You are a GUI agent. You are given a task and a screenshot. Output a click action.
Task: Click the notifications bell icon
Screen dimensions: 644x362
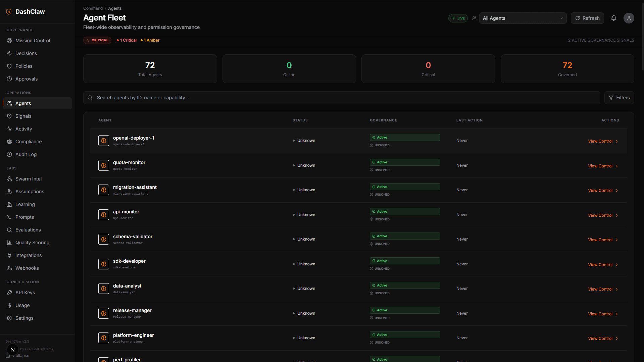tap(613, 18)
